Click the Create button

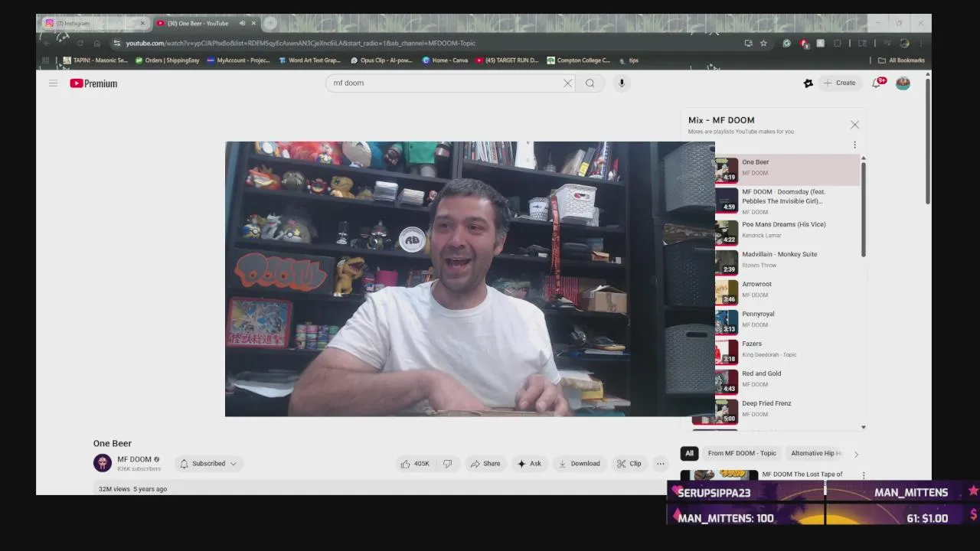point(840,83)
